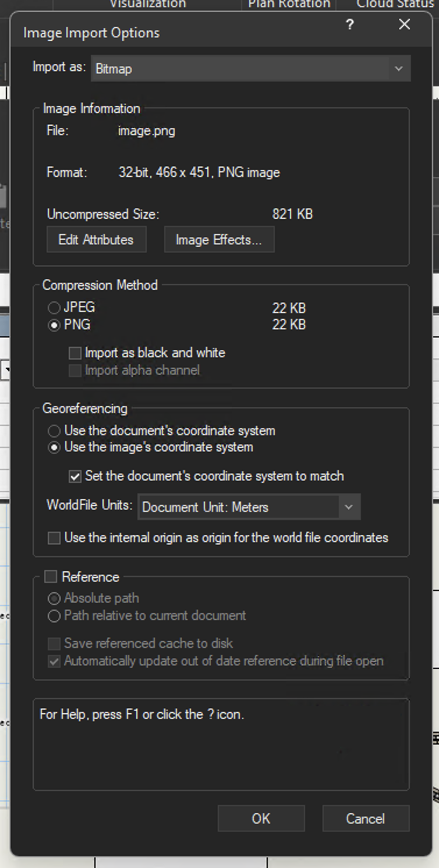Click the question mark help icon
Viewport: 439px width, 868px height.
(349, 24)
